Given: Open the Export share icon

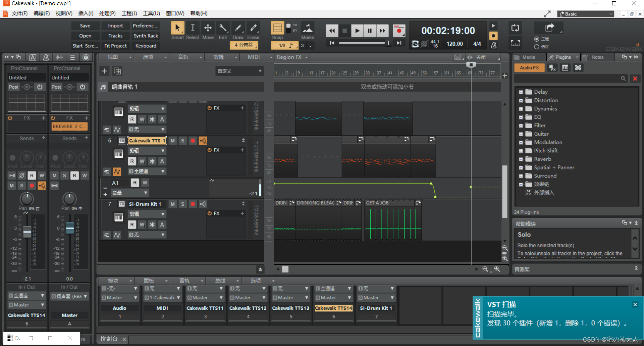Looking at the screenshot, I should (x=549, y=28).
